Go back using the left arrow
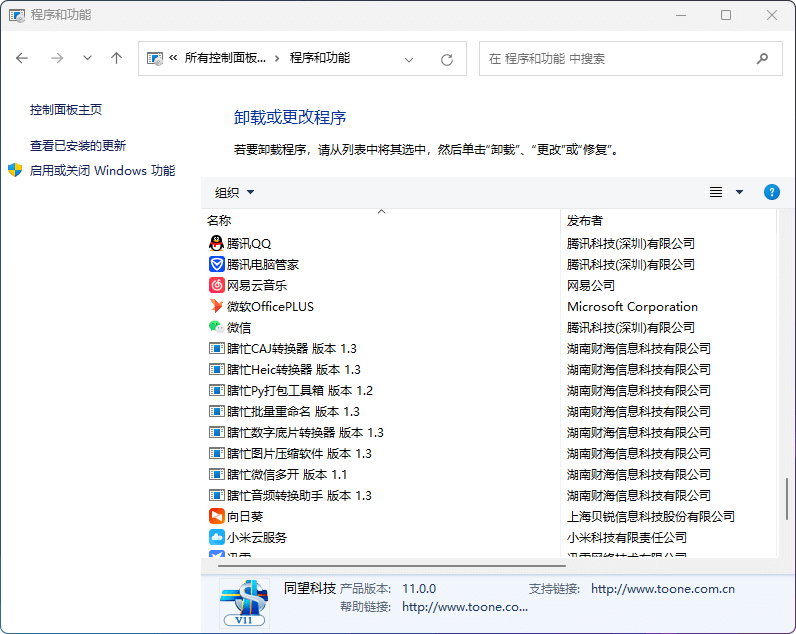 [22, 58]
